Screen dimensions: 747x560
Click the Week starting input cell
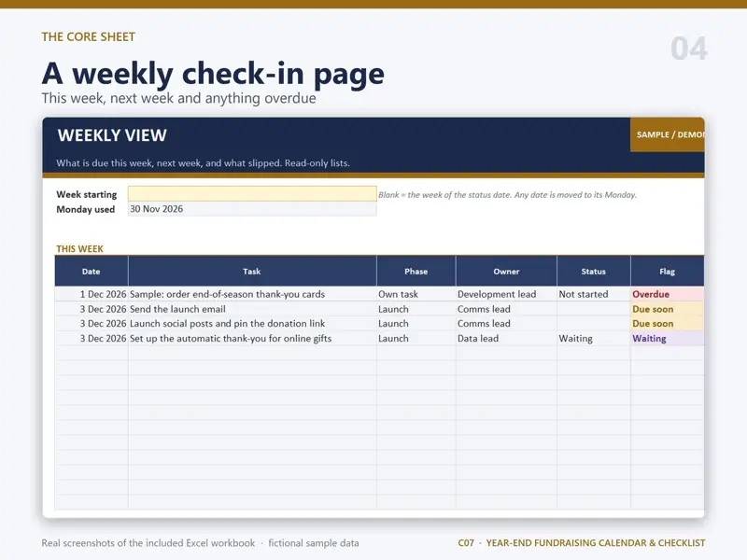coord(252,194)
